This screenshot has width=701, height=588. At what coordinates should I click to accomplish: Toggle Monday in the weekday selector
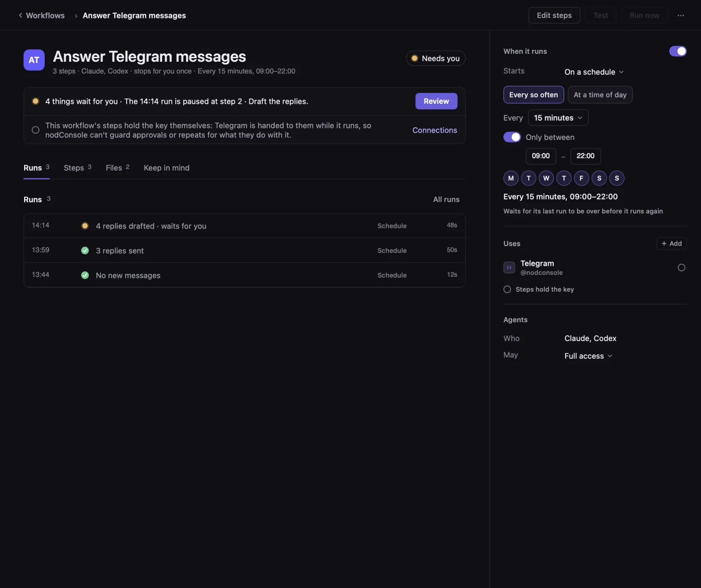pyautogui.click(x=511, y=178)
